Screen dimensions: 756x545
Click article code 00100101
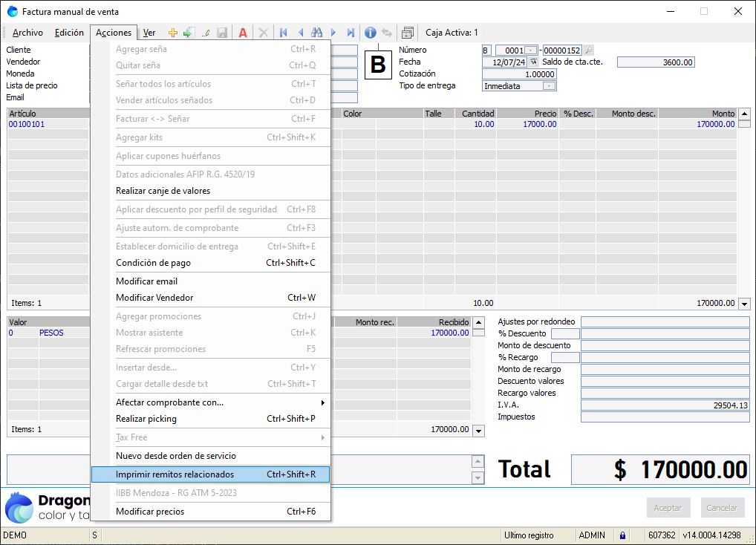(x=27, y=124)
